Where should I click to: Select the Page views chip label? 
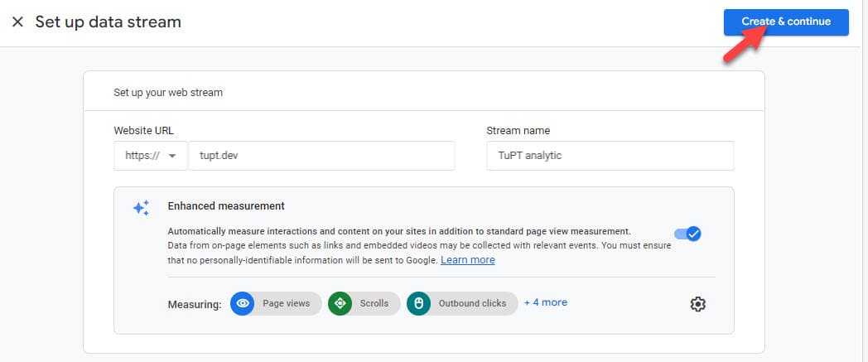click(286, 303)
